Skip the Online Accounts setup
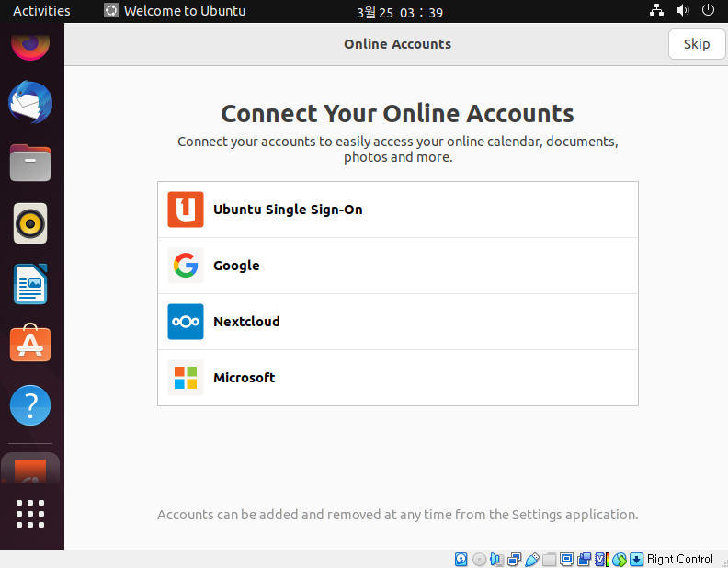Screen dimensions: 728x568 pyautogui.click(x=696, y=44)
